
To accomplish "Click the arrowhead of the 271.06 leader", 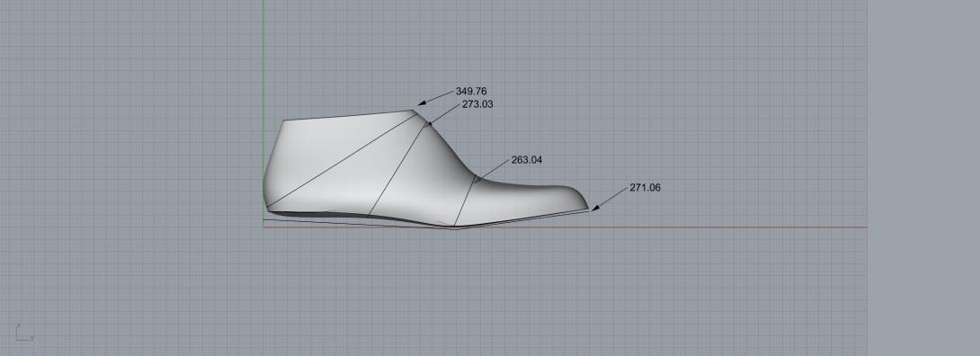I will pyautogui.click(x=595, y=208).
